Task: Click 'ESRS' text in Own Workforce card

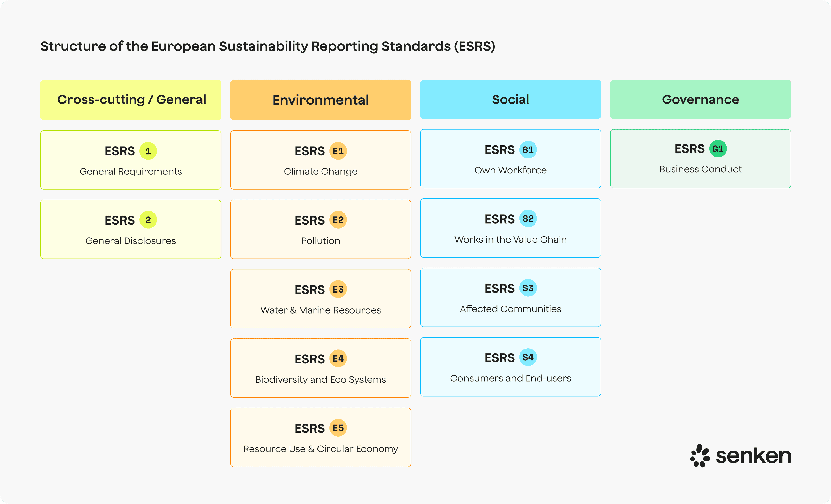Action: tap(499, 150)
